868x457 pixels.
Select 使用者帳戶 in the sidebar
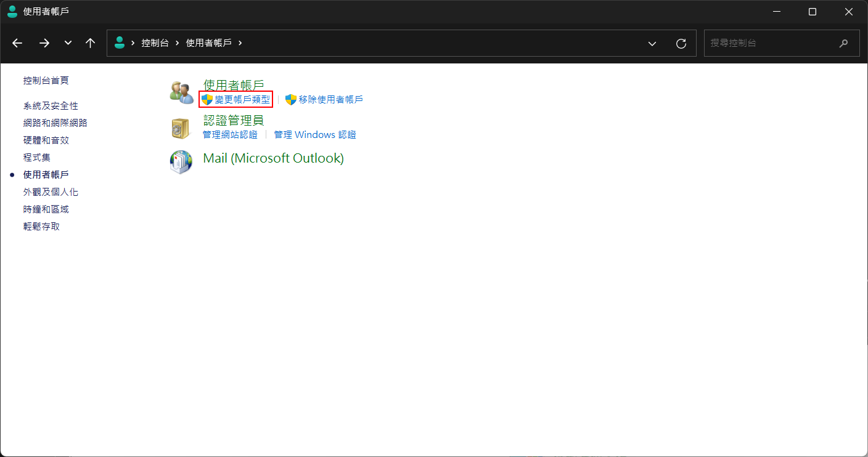(x=46, y=175)
